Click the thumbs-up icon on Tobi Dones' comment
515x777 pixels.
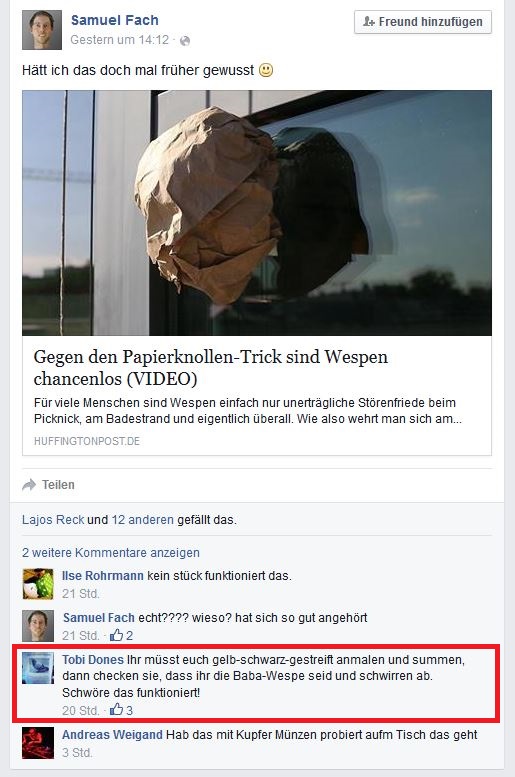pyautogui.click(x=116, y=710)
